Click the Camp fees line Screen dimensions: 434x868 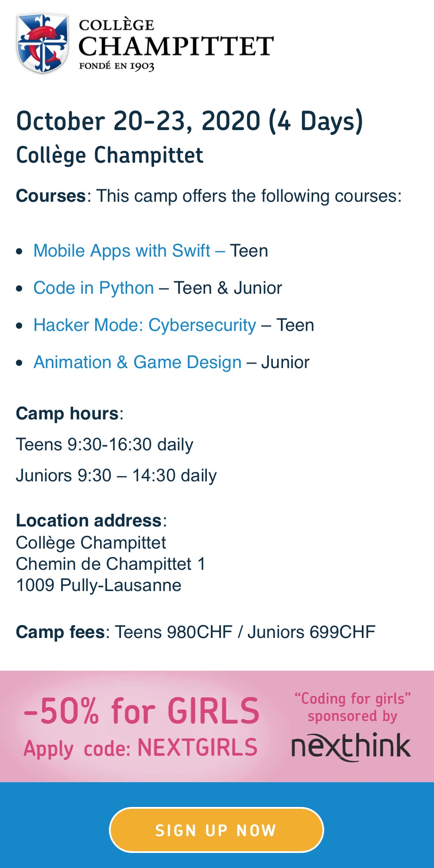pos(196,632)
